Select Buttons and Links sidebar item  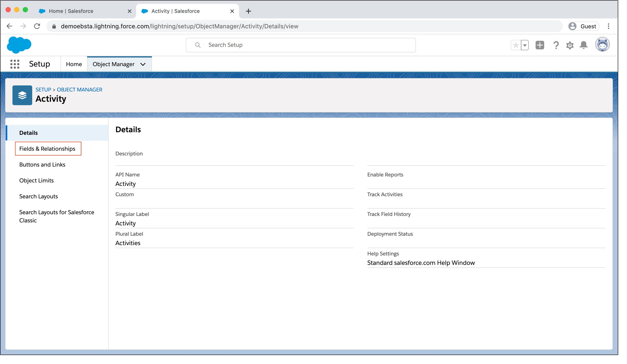coord(42,165)
